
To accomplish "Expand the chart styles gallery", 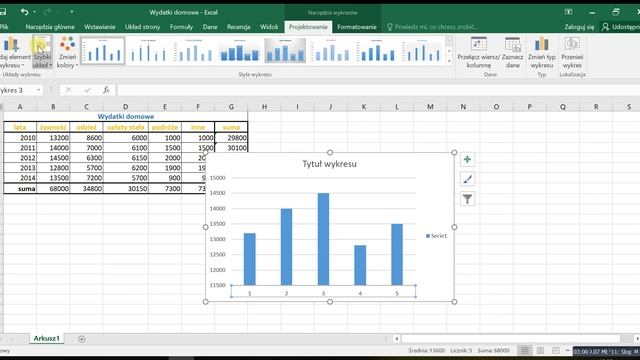I will click(x=449, y=61).
